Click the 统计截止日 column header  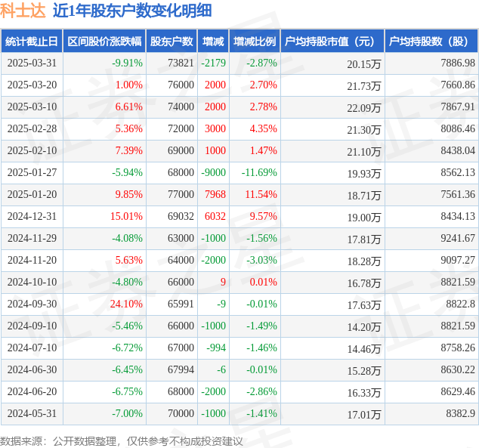pos(32,42)
